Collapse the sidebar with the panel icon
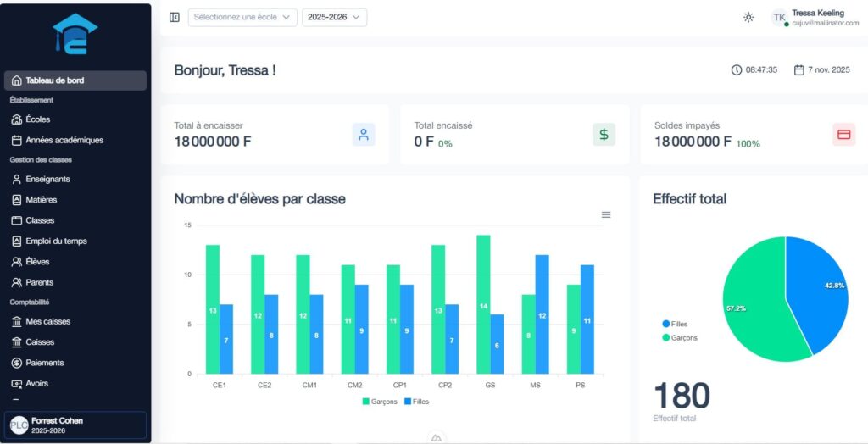The height and width of the screenshot is (444, 868). tap(175, 17)
